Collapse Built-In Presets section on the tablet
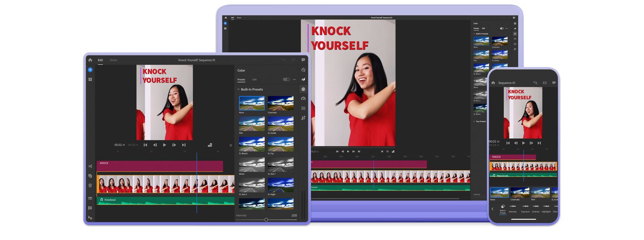 (238, 89)
